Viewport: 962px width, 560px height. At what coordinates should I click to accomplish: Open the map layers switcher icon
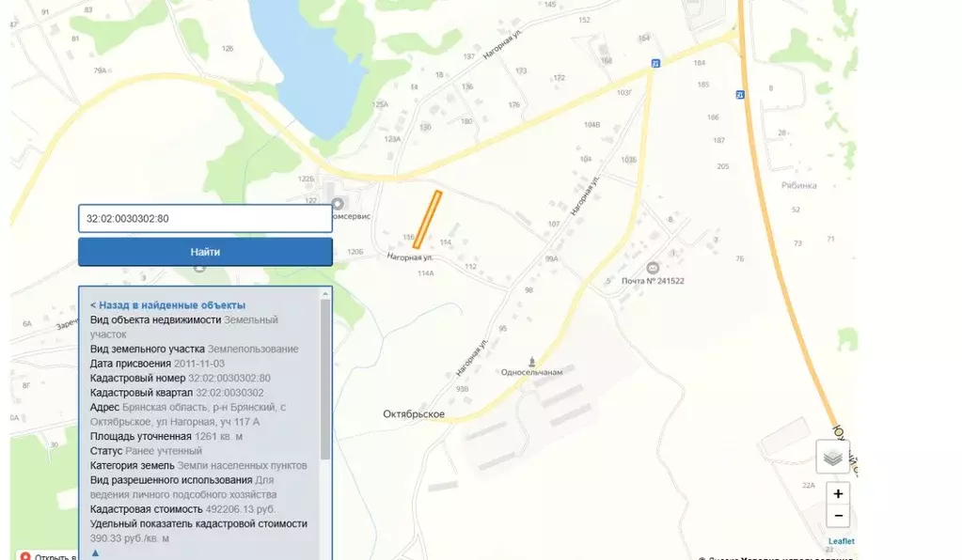(832, 457)
